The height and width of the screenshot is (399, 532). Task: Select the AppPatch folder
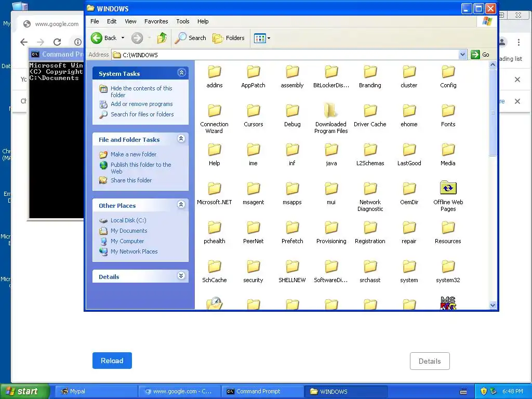click(x=253, y=77)
